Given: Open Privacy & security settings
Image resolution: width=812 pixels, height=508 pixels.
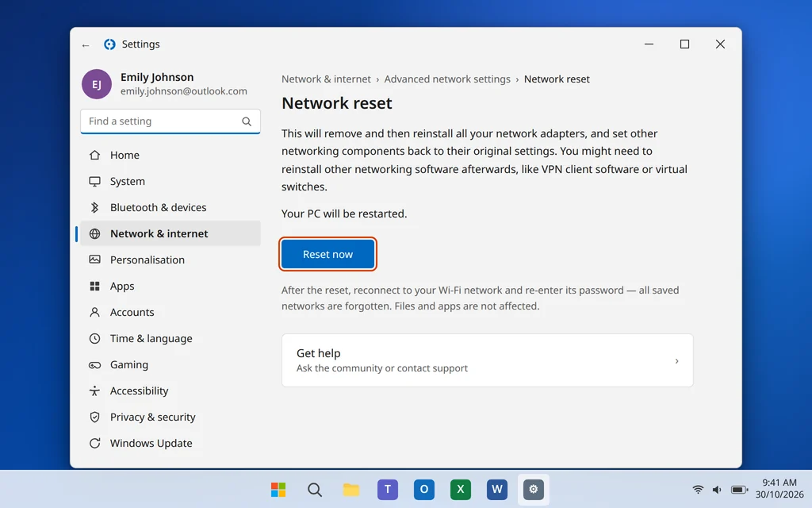Looking at the screenshot, I should [x=170, y=417].
